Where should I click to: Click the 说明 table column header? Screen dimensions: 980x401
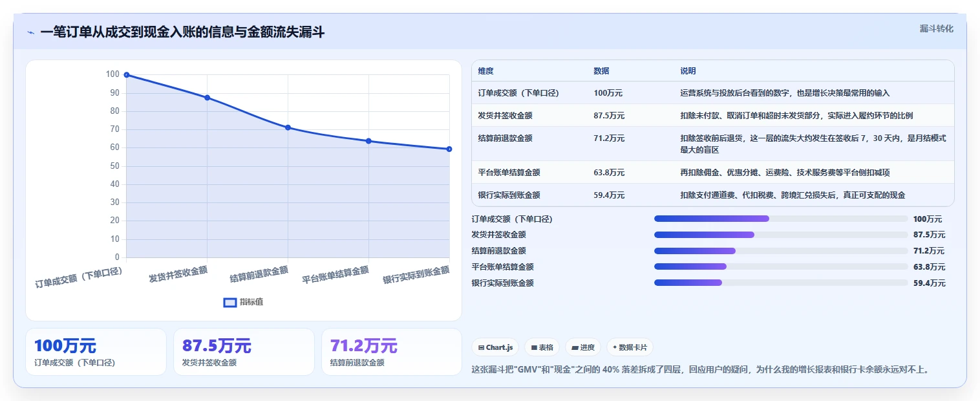click(688, 71)
